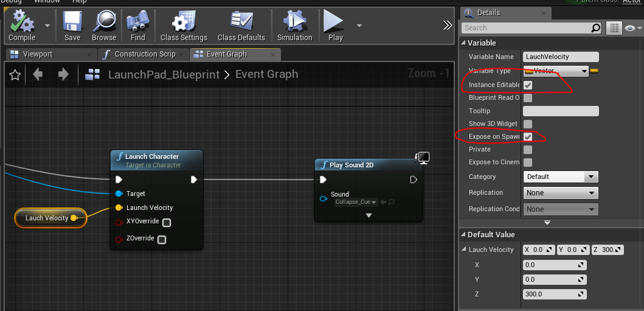The image size is (644, 311).
Task: Open Browse to find asset in content browser
Action: pyautogui.click(x=104, y=24)
